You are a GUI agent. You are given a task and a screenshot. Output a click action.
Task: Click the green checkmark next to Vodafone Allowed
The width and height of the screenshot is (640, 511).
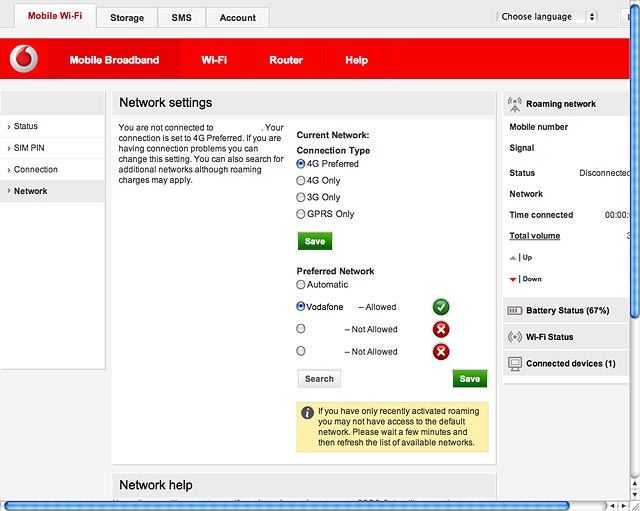click(x=441, y=307)
